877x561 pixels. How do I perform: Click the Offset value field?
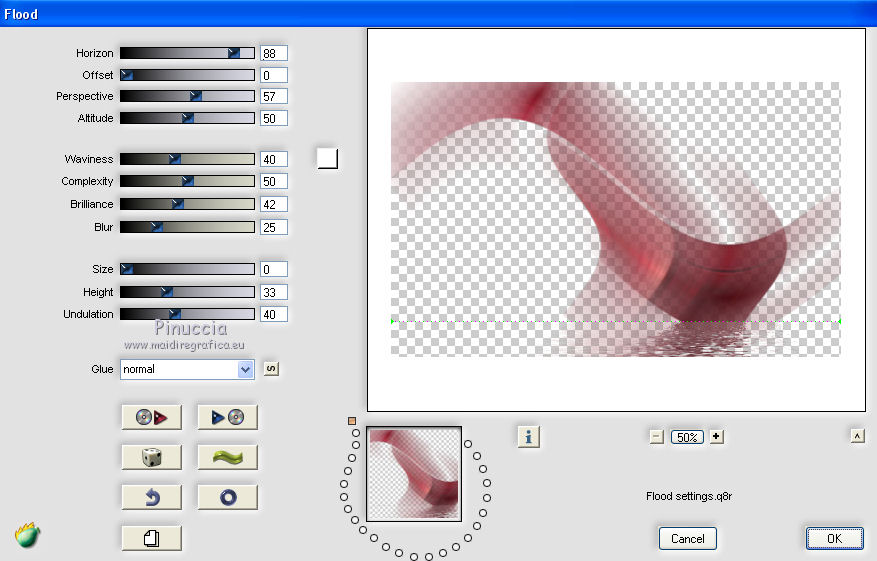click(x=274, y=75)
